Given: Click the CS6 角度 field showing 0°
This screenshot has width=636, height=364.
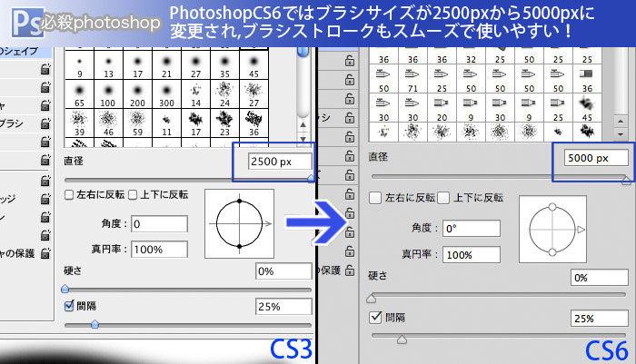Looking at the screenshot, I should coord(472,229).
